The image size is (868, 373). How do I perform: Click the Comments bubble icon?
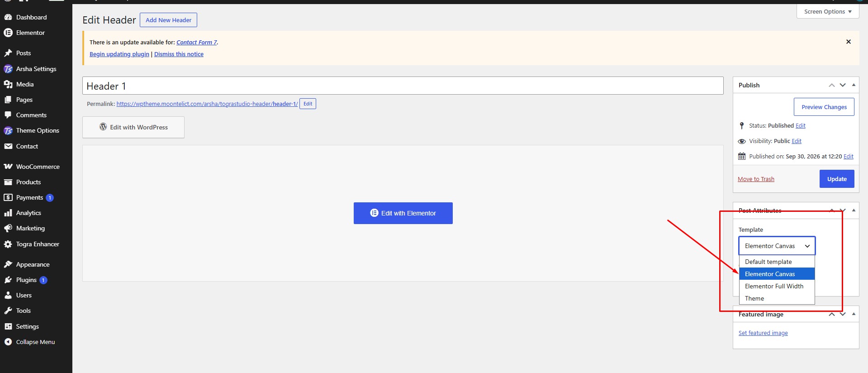coord(8,115)
